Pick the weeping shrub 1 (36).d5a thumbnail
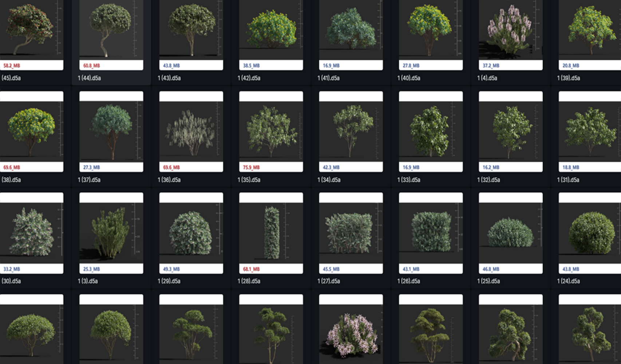The height and width of the screenshot is (364, 621). tap(191, 132)
